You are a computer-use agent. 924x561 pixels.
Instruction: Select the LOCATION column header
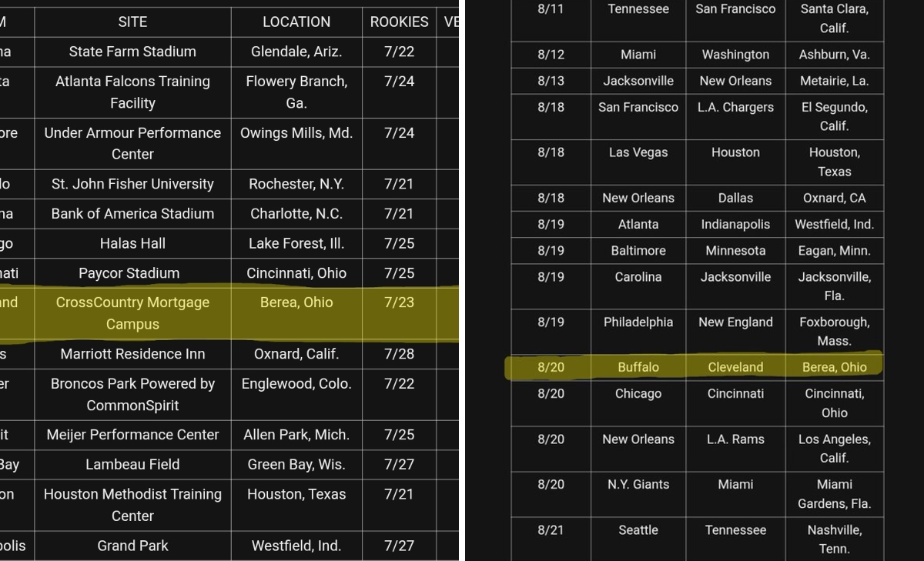(x=296, y=22)
